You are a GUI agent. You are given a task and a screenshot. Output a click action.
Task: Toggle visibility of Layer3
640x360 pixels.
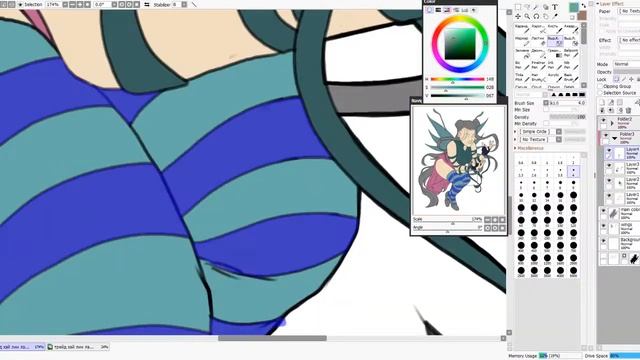[609, 166]
